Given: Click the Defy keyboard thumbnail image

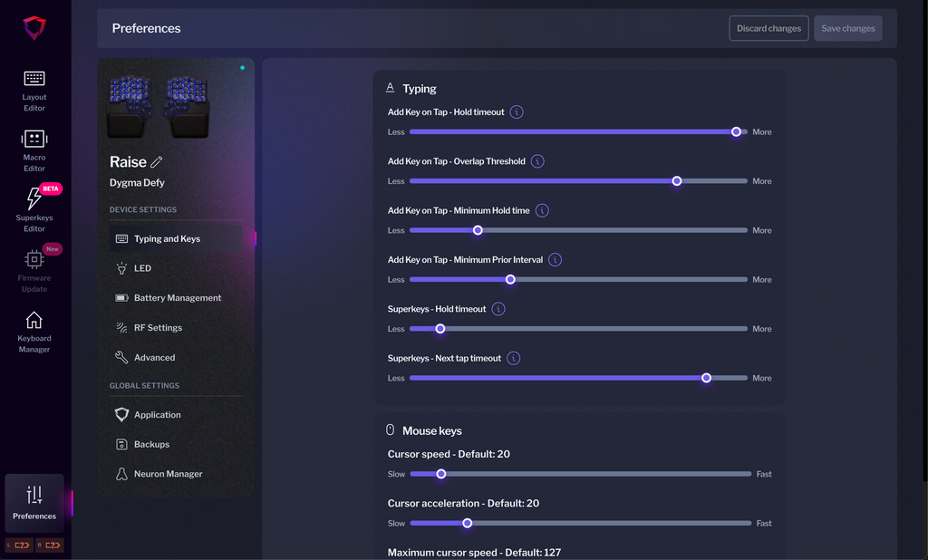Looking at the screenshot, I should [x=159, y=105].
